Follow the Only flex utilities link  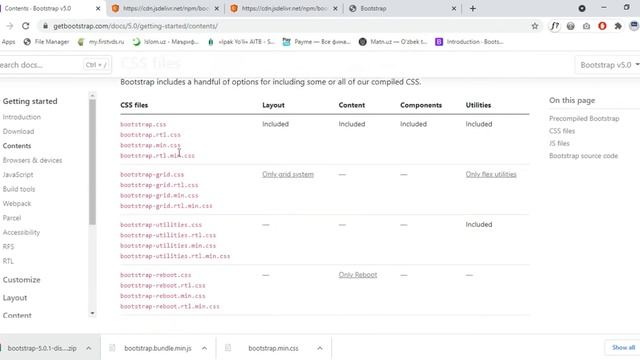point(491,174)
